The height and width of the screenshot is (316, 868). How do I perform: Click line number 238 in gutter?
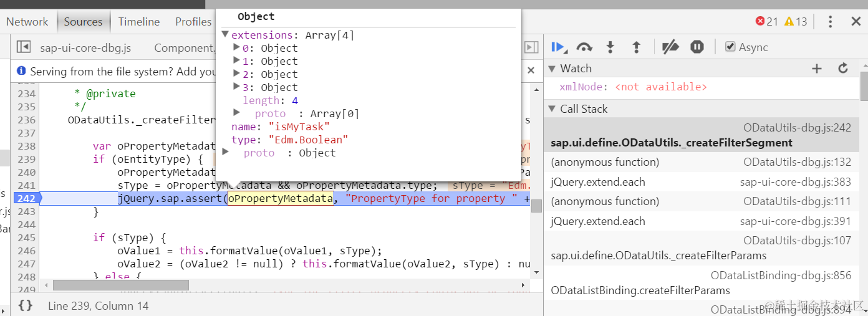[26, 146]
